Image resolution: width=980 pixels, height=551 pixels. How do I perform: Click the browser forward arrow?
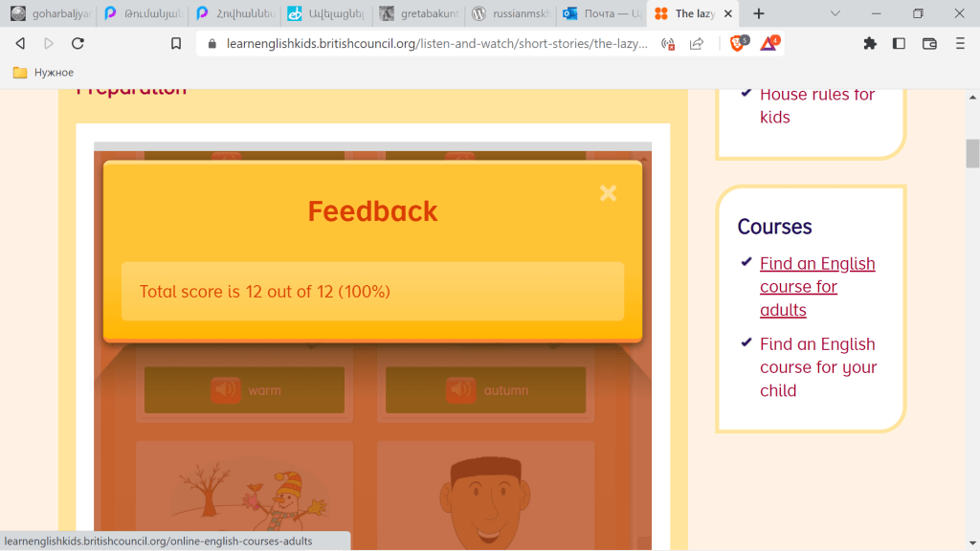point(49,43)
